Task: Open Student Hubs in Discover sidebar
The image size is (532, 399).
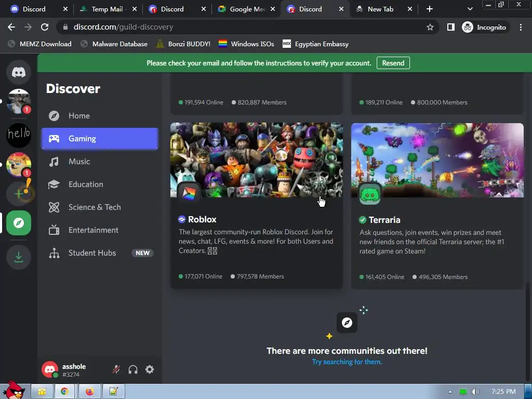Action: click(x=100, y=253)
